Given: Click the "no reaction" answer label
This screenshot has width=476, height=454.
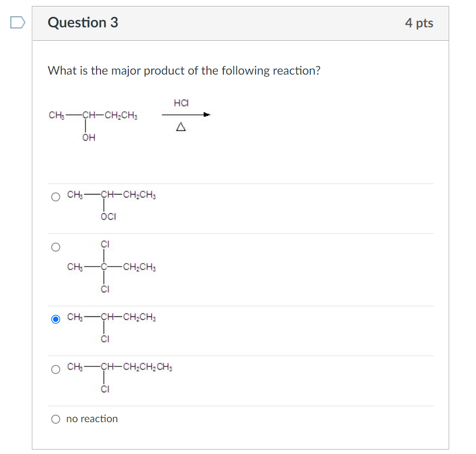Looking at the screenshot, I should pyautogui.click(x=92, y=419).
